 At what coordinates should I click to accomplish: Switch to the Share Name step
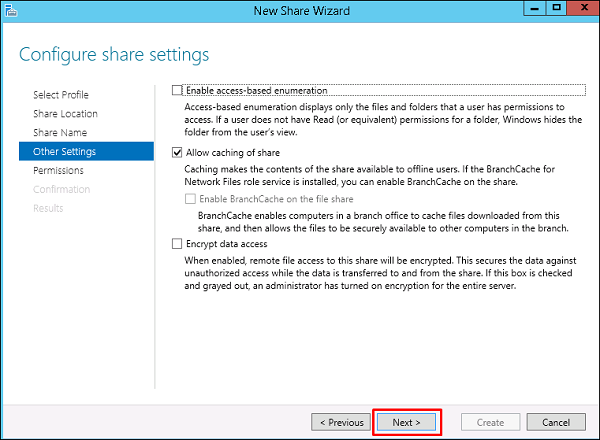(x=60, y=133)
